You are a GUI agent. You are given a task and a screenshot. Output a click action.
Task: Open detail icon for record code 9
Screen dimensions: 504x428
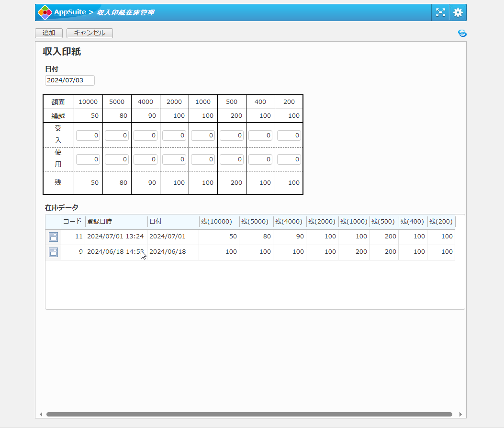click(53, 252)
